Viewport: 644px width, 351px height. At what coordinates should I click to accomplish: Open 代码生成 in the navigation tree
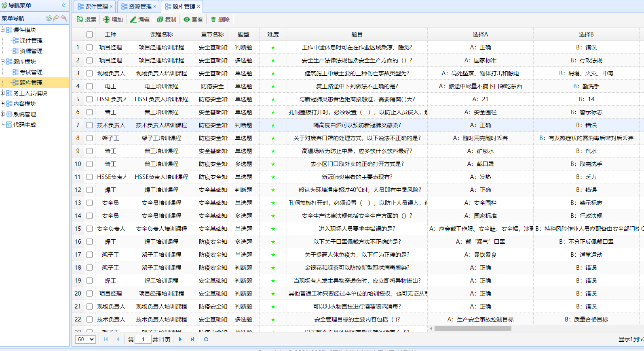tap(24, 125)
